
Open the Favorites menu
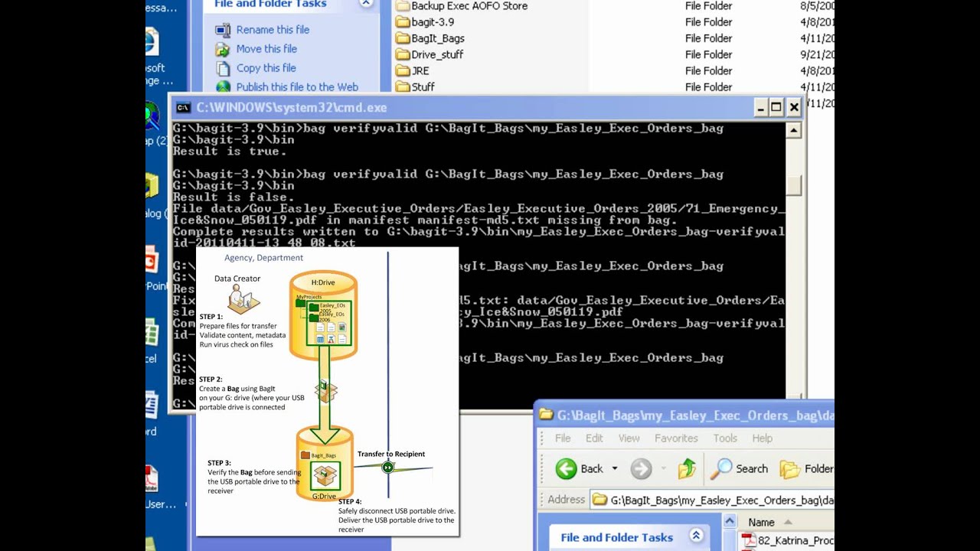click(676, 438)
